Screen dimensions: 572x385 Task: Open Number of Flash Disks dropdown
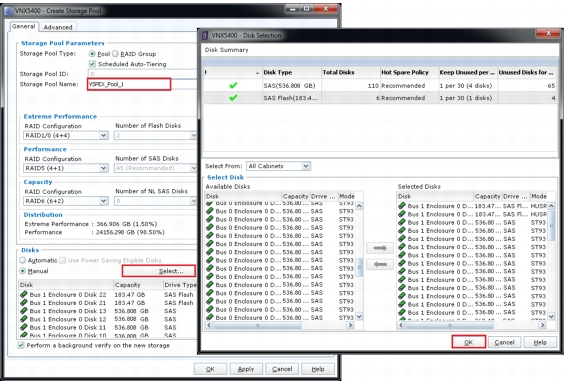point(193,135)
